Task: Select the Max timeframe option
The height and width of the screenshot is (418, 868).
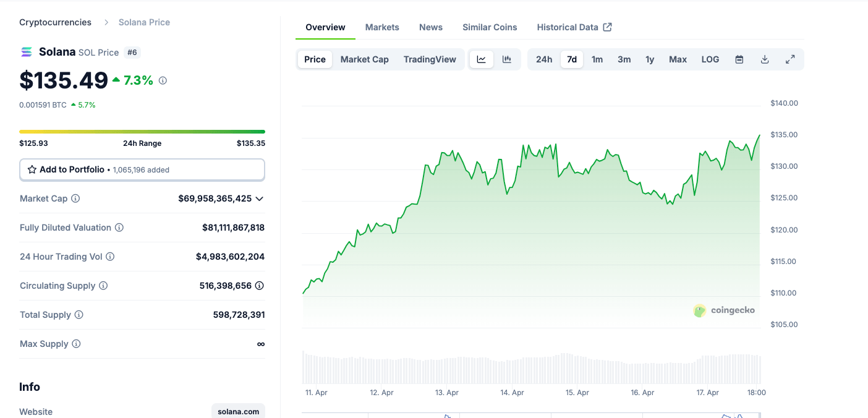Action: (678, 59)
